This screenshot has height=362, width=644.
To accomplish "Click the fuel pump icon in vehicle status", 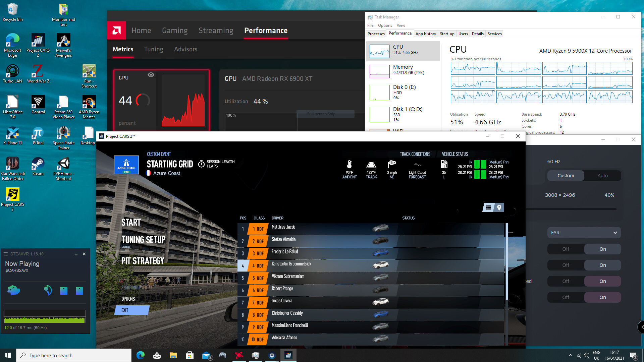I will click(x=444, y=164).
